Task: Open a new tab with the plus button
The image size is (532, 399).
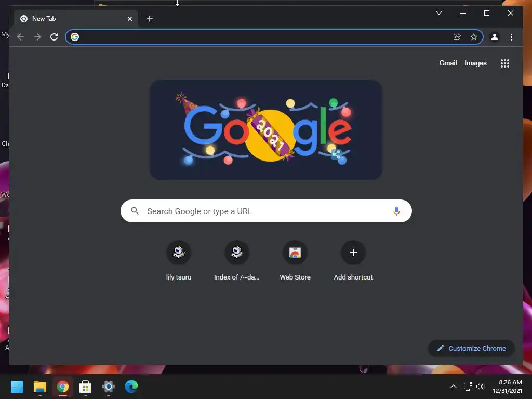Action: pos(149,19)
